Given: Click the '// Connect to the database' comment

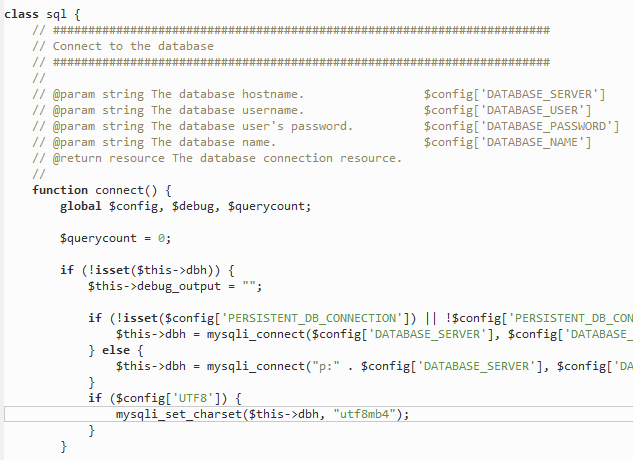Looking at the screenshot, I should click(123, 46).
